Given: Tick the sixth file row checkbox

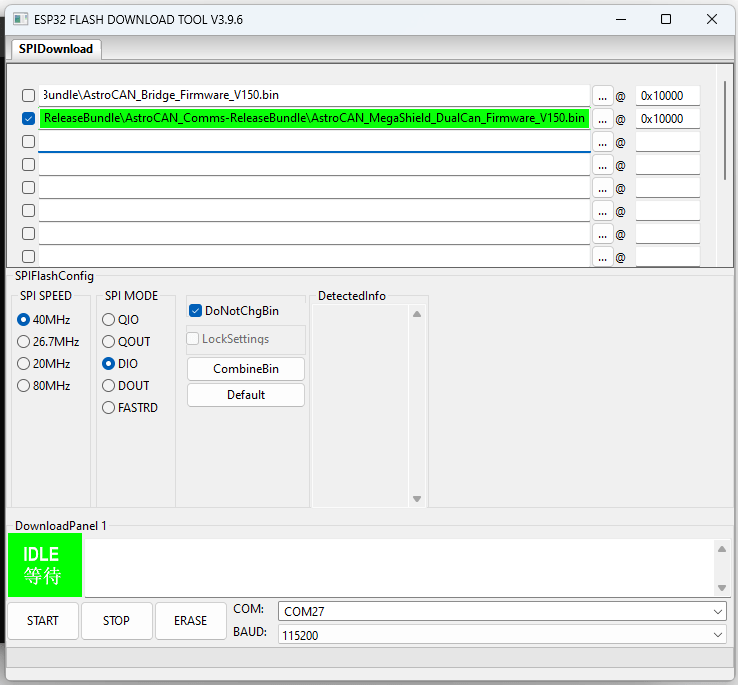Looking at the screenshot, I should coord(28,210).
